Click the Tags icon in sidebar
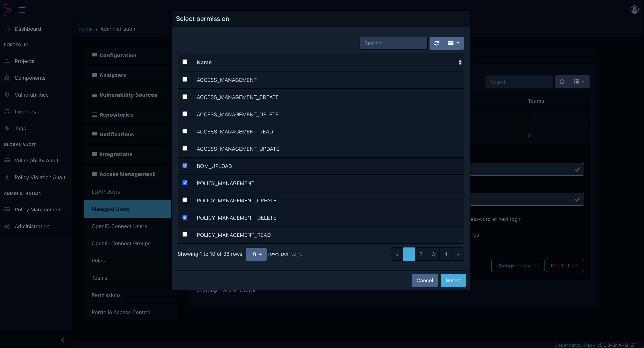Image resolution: width=644 pixels, height=348 pixels. (7, 128)
